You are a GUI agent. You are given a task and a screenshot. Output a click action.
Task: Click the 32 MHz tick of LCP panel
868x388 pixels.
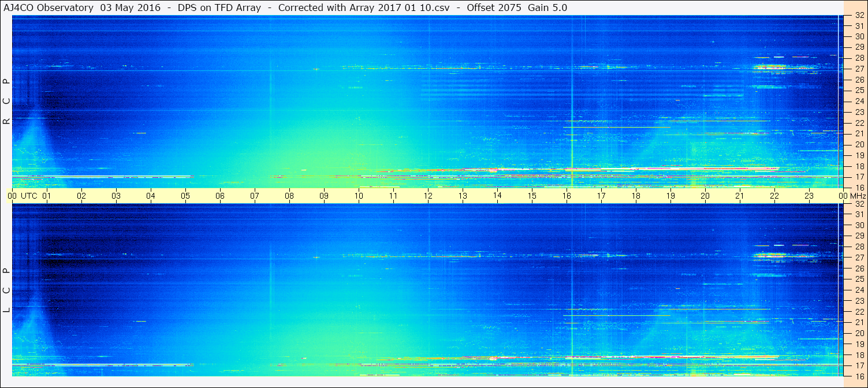(859, 204)
